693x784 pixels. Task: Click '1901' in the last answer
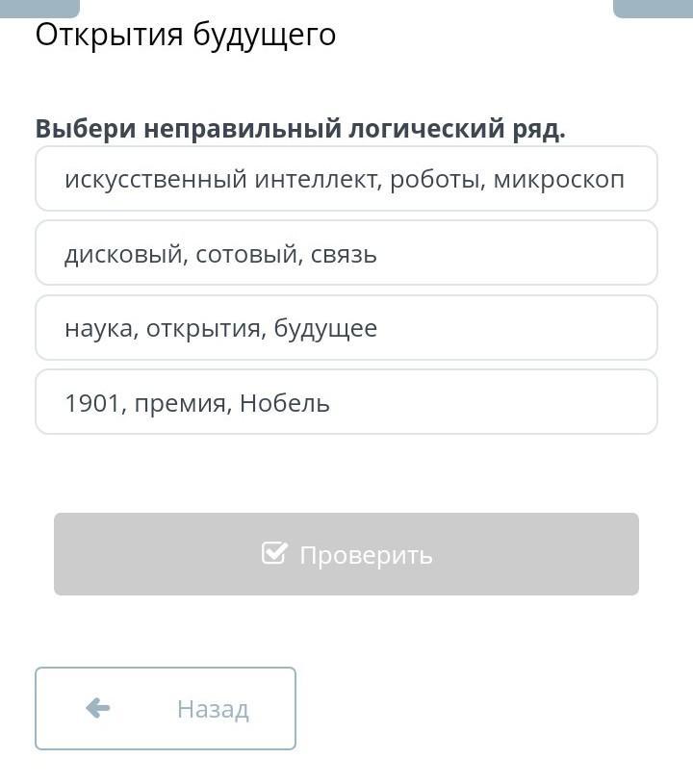point(92,403)
